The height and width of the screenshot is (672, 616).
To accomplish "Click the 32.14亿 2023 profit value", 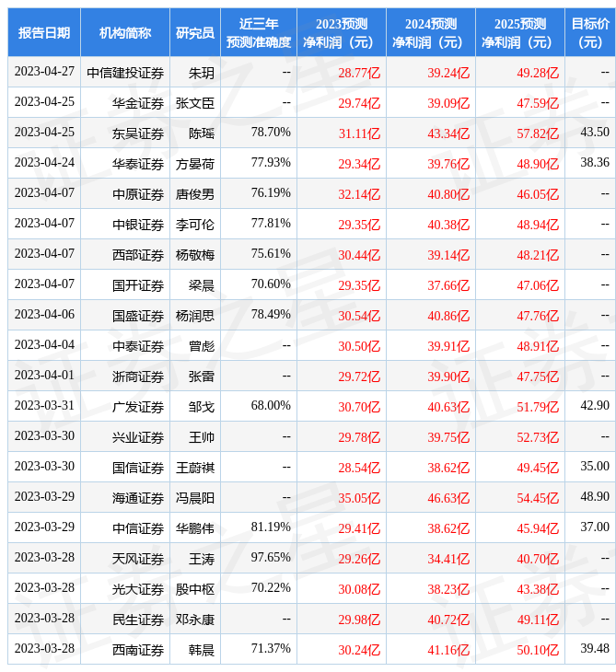I will [x=359, y=194].
